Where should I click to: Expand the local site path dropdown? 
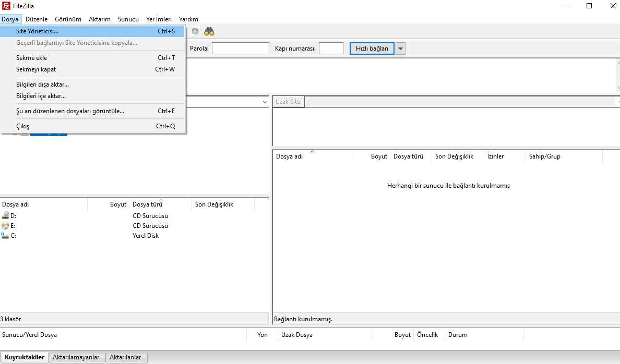(265, 102)
